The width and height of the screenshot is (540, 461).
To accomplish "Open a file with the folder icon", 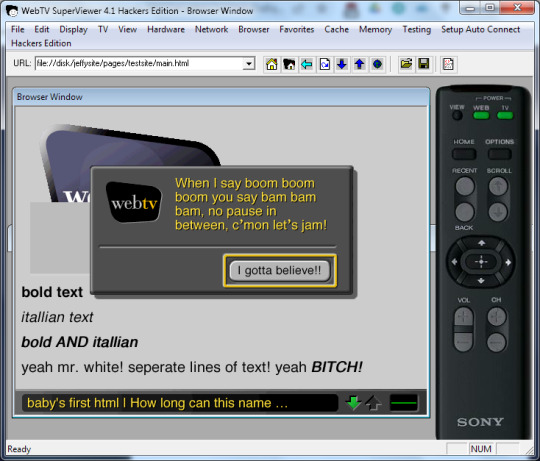I will [406, 64].
